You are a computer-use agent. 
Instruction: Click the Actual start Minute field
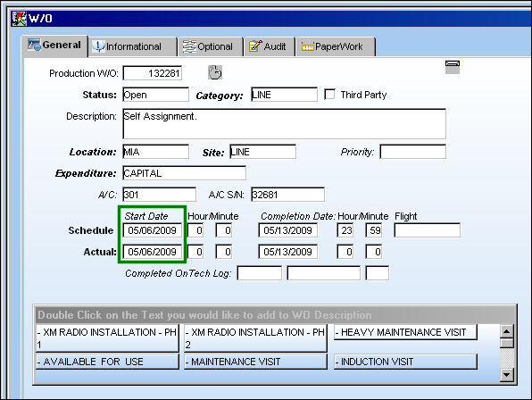click(x=224, y=252)
